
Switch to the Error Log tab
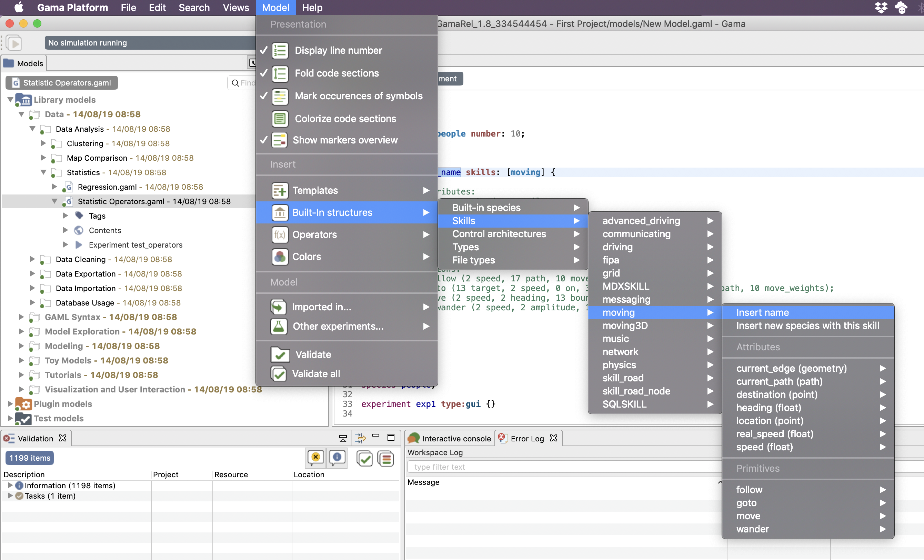(x=527, y=439)
